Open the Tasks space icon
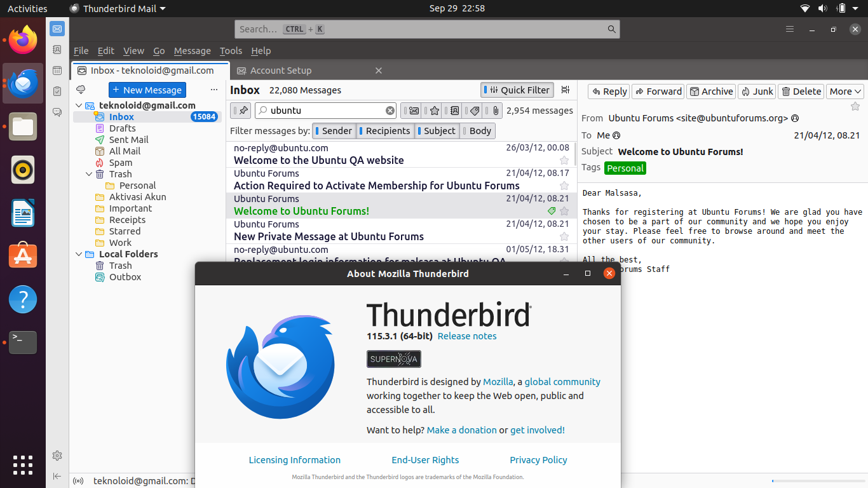Viewport: 868px width, 488px height. [57, 91]
